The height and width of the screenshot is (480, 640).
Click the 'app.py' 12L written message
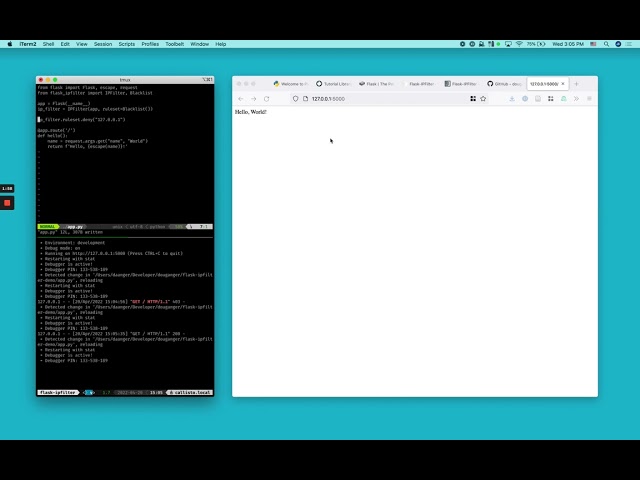point(70,232)
